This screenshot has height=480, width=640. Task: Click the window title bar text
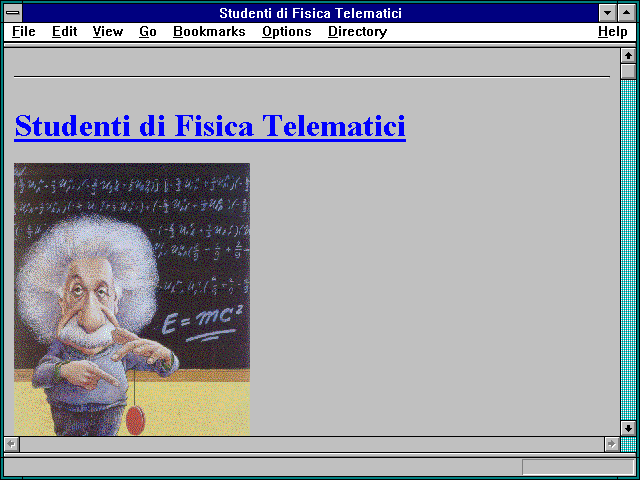311,13
